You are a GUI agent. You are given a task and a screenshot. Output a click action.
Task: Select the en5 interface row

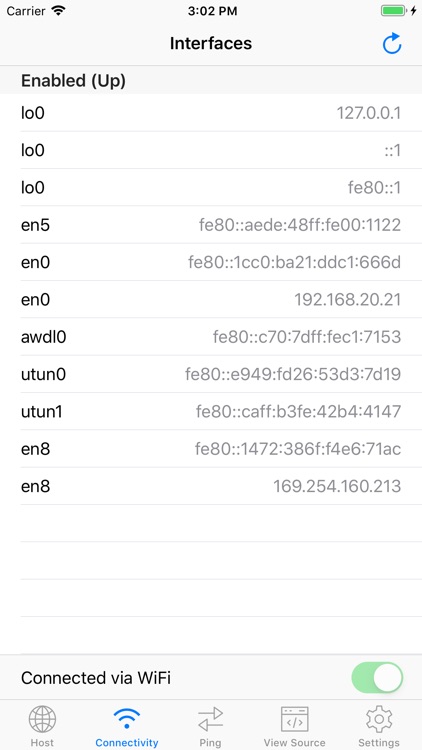pos(211,225)
